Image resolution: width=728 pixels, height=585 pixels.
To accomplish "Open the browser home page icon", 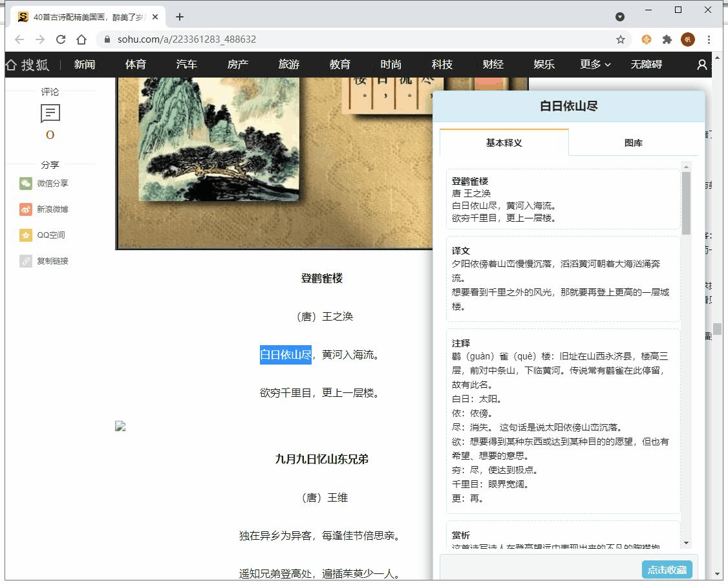I will pos(81,39).
